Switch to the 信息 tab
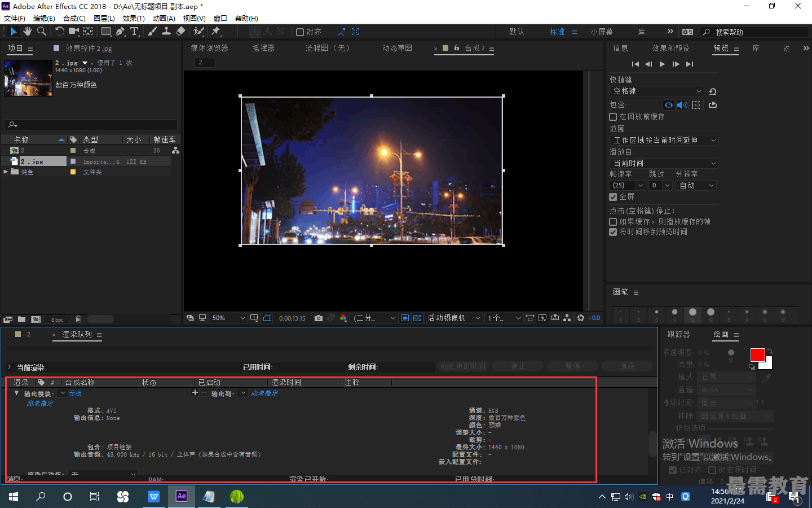812x508 pixels. click(x=620, y=49)
